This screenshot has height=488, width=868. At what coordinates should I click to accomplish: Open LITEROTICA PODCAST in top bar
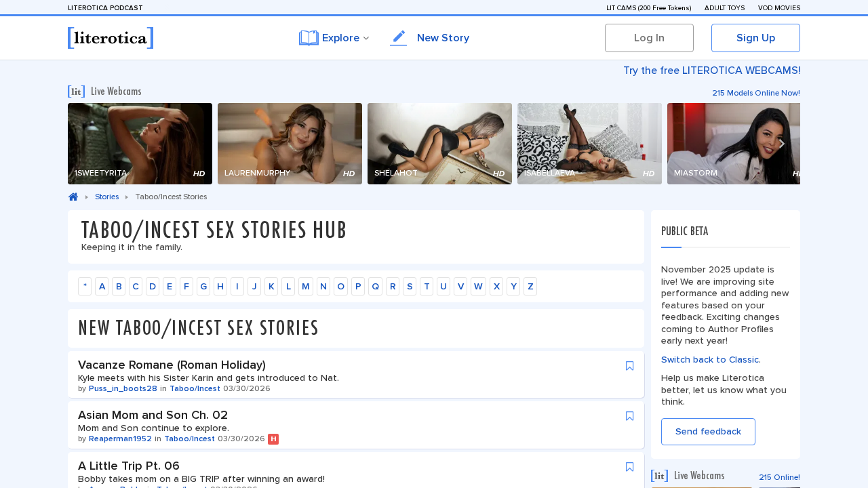click(105, 8)
